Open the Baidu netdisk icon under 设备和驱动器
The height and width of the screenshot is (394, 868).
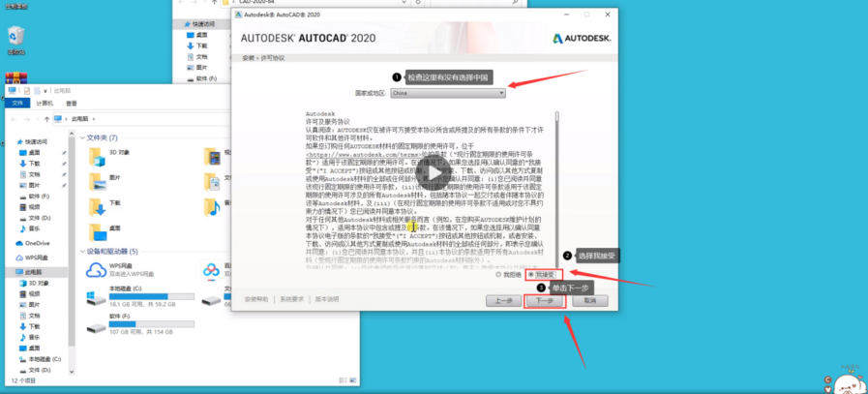pyautogui.click(x=211, y=270)
